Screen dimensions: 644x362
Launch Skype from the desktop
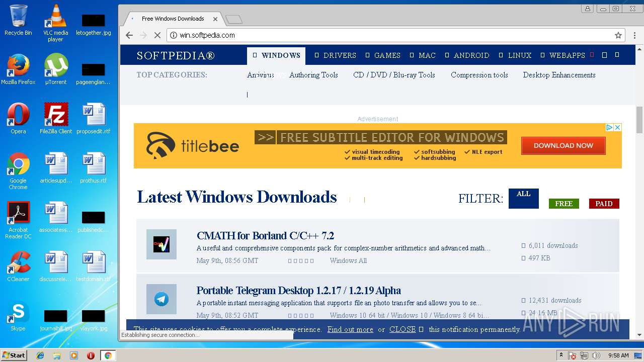coord(18,316)
